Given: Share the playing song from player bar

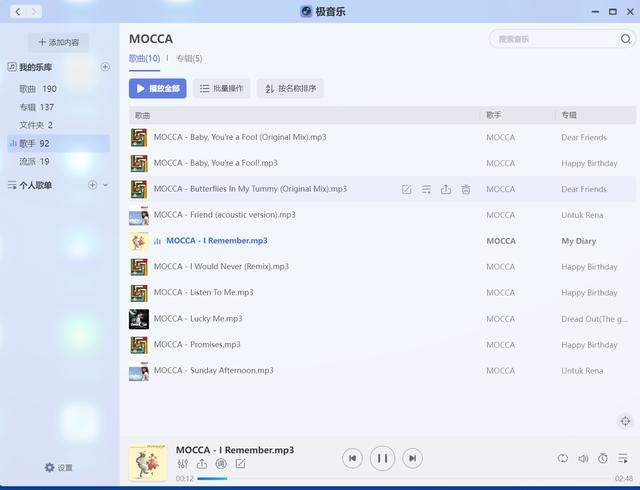Looking at the screenshot, I should pos(202,463).
